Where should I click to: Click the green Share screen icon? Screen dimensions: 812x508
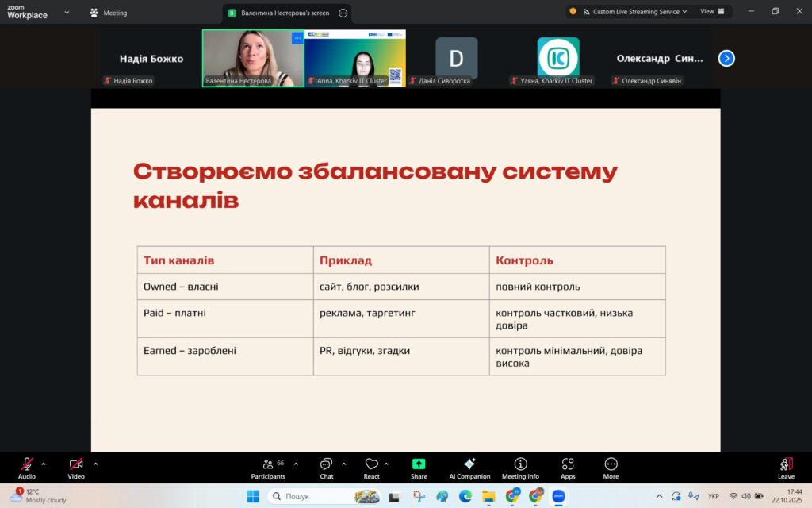[419, 464]
